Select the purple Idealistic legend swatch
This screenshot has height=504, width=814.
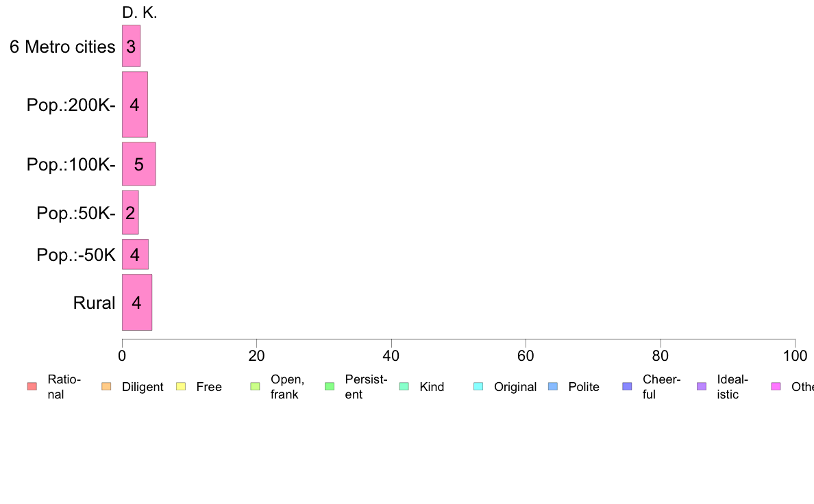point(702,387)
